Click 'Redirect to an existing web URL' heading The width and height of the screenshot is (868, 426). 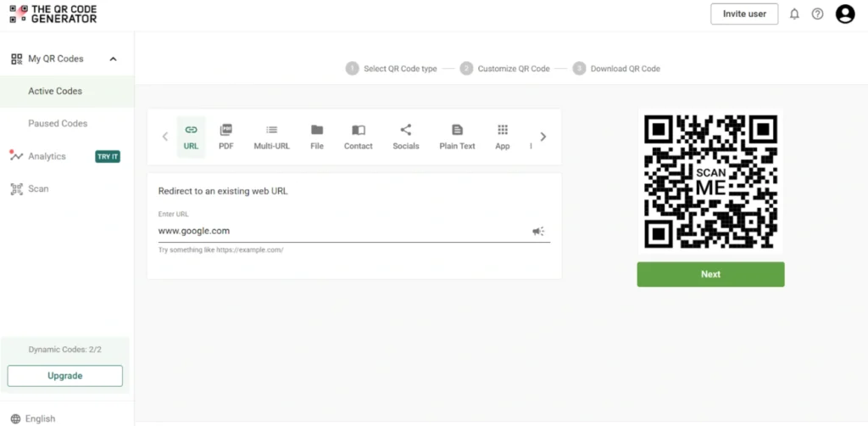tap(223, 192)
